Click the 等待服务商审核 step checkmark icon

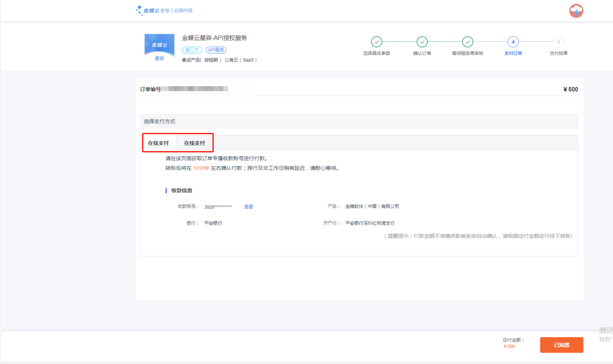(x=468, y=42)
